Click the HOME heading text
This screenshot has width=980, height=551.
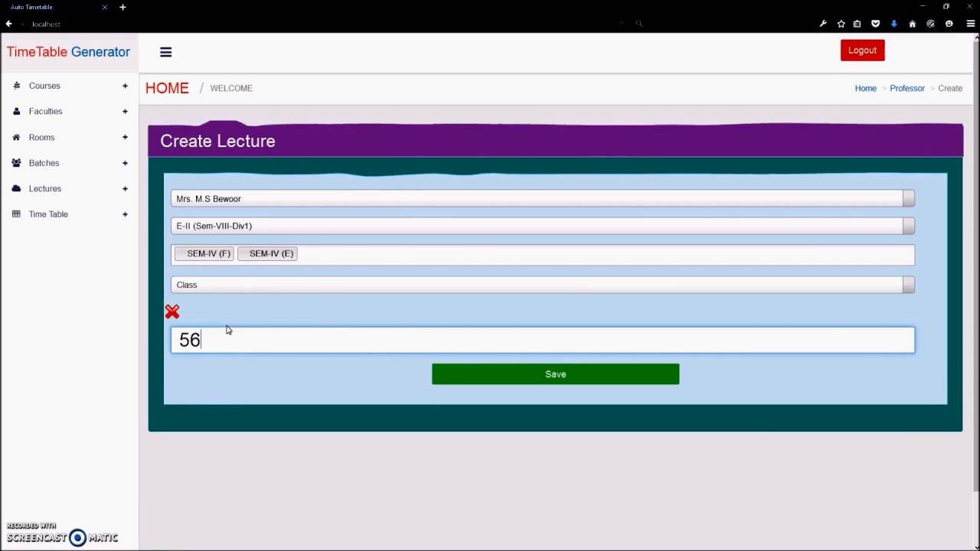pyautogui.click(x=167, y=88)
